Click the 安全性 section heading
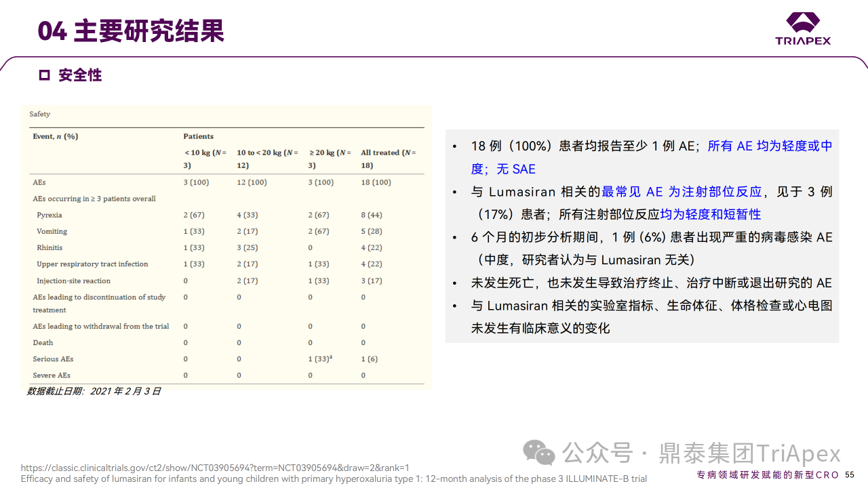Image resolution: width=868 pixels, height=488 pixels. tap(80, 75)
